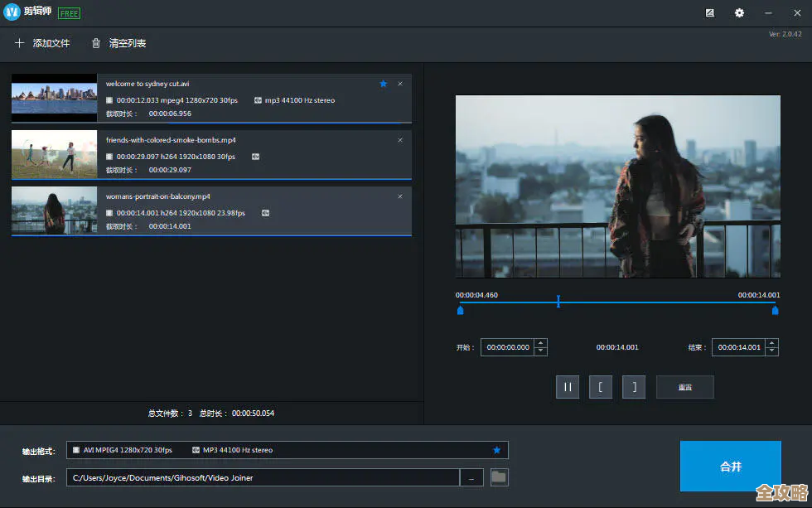The width and height of the screenshot is (812, 508).
Task: Click the feedback edit icon in title bar
Action: pos(710,13)
